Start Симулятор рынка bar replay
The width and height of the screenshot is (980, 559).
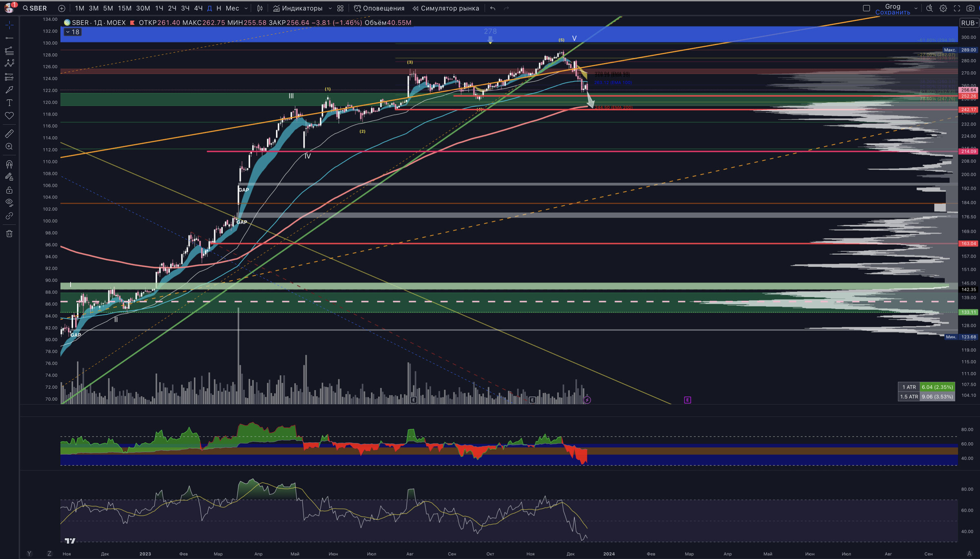[x=445, y=8]
